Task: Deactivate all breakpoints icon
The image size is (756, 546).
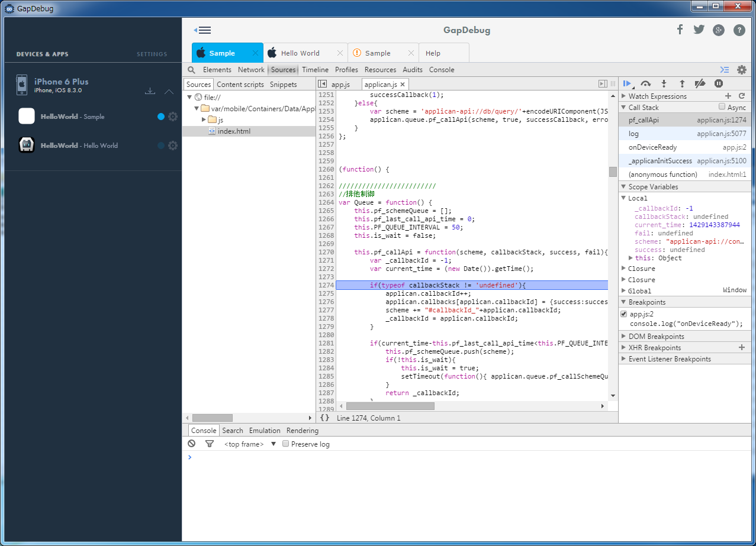Action: [x=700, y=84]
